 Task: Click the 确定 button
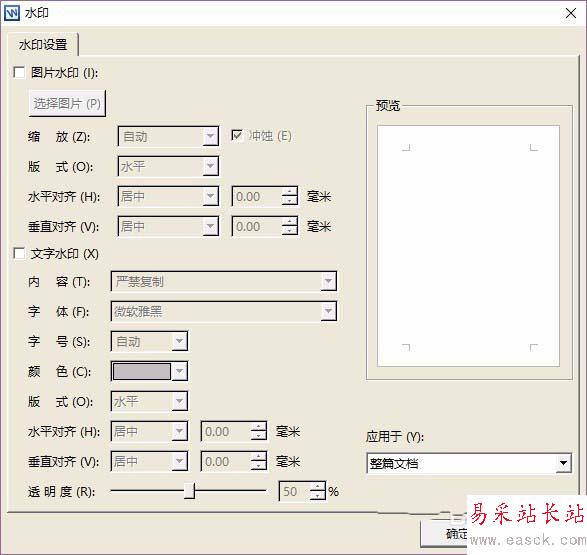[x=444, y=533]
